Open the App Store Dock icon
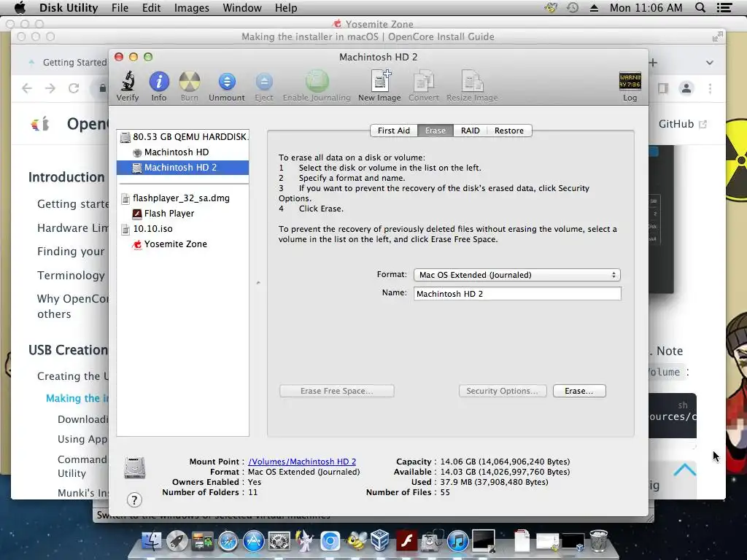The width and height of the screenshot is (747, 560). pos(254,542)
